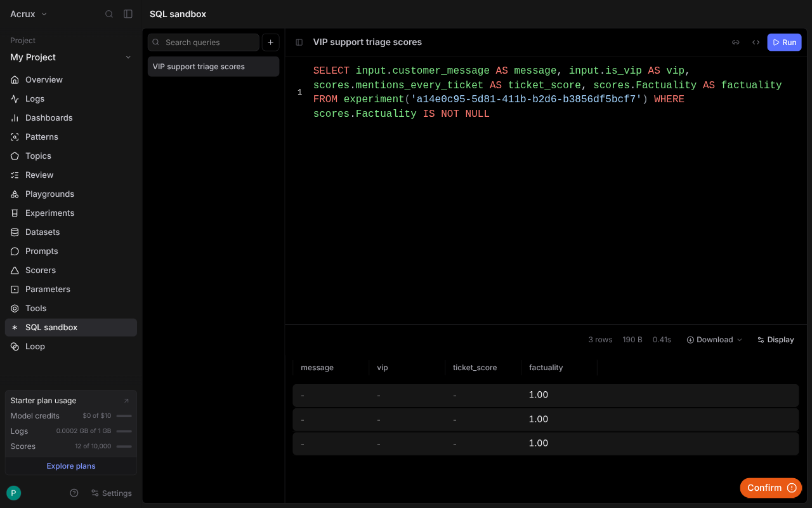
Task: Click the SQL sandbox asterisk icon
Action: click(x=15, y=327)
